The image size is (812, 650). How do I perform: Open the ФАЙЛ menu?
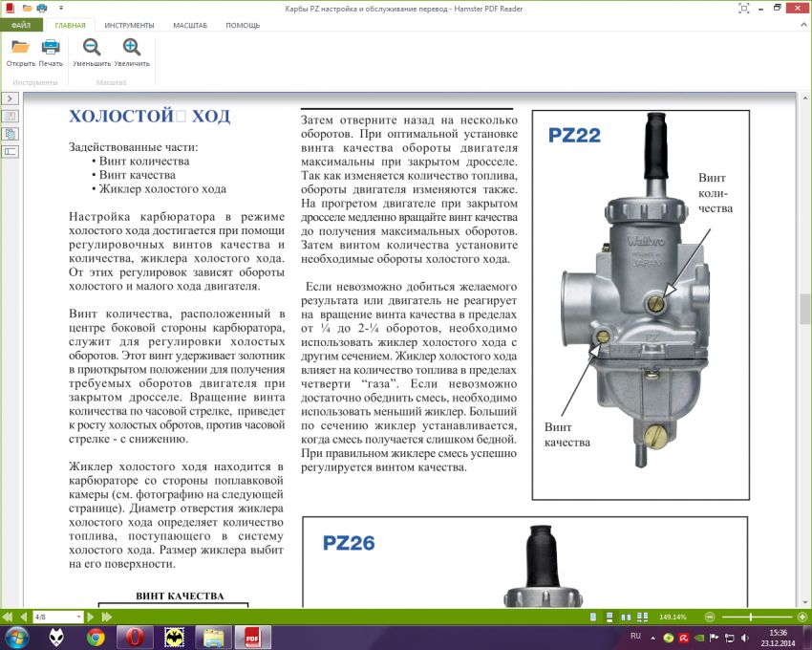(21, 25)
